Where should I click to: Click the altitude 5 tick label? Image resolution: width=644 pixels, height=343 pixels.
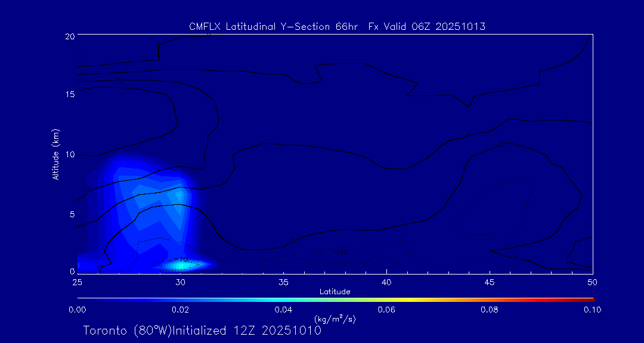(72, 213)
